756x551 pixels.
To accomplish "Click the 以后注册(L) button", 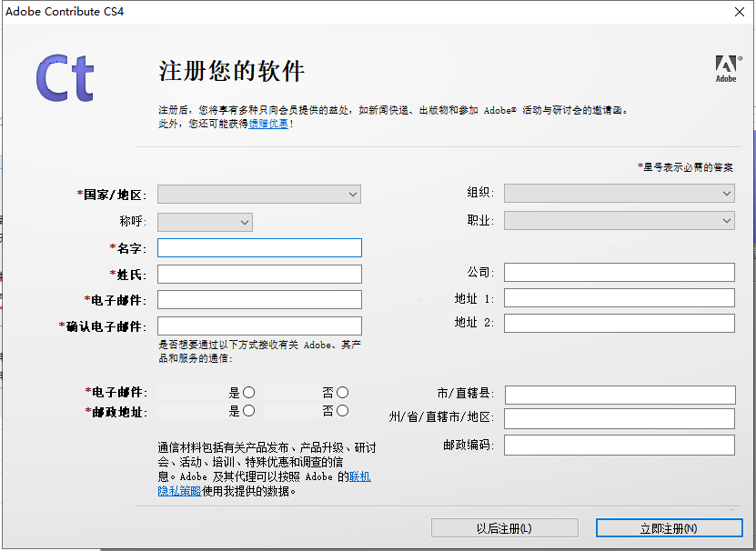I will click(x=504, y=528).
